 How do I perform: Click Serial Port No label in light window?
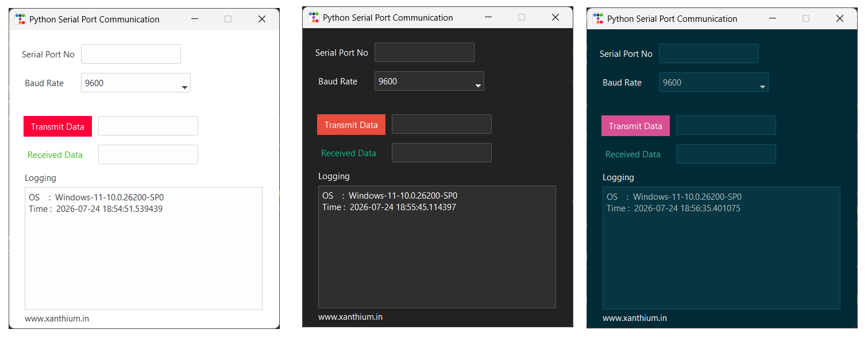48,55
